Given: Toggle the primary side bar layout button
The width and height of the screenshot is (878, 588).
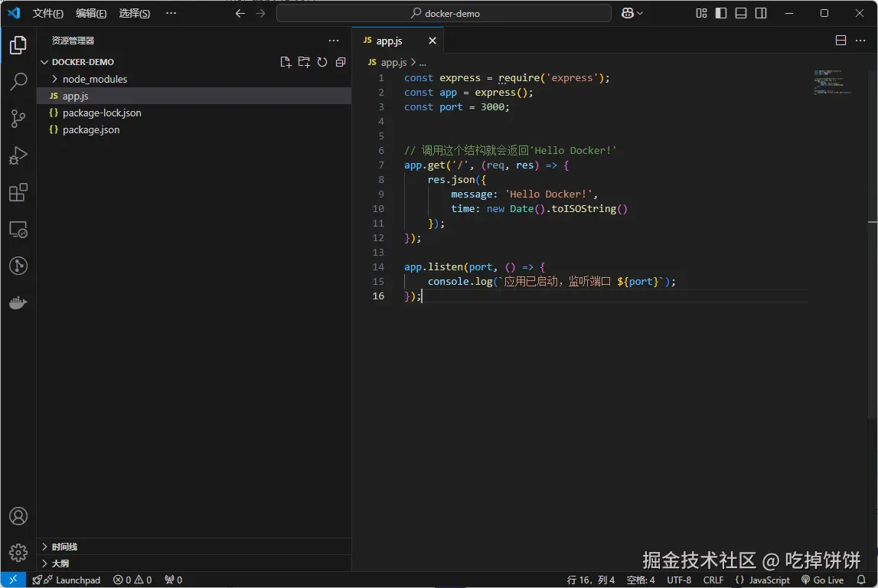Looking at the screenshot, I should [x=721, y=13].
